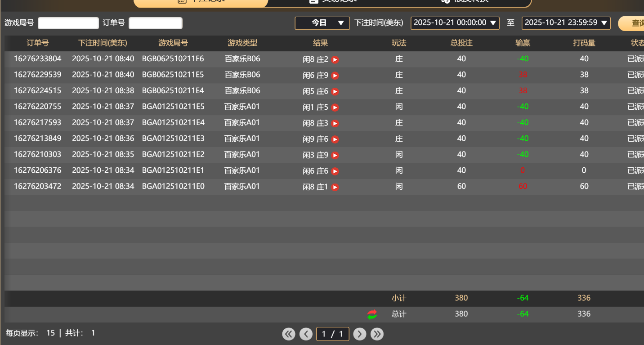The image size is (644, 345).
Task: Click the 查询 search button
Action: [x=633, y=23]
